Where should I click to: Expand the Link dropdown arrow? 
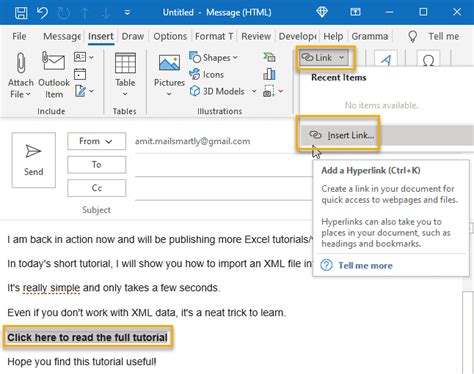[x=341, y=58]
